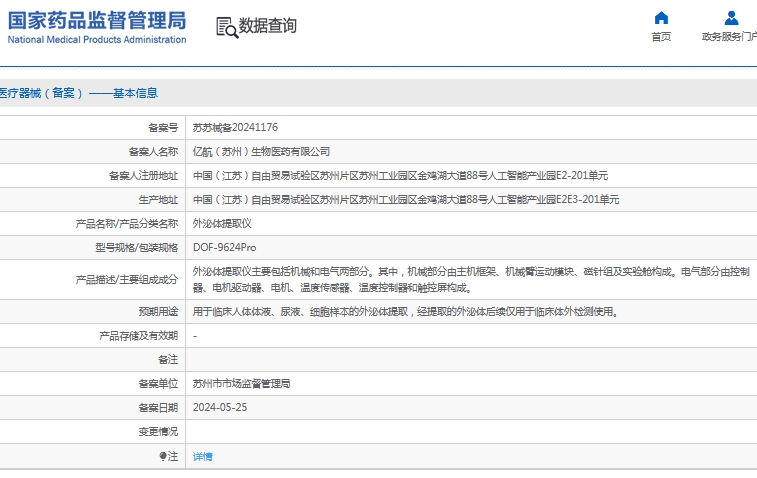Click the 备案单位 row label
The height and width of the screenshot is (478, 757).
click(x=158, y=384)
